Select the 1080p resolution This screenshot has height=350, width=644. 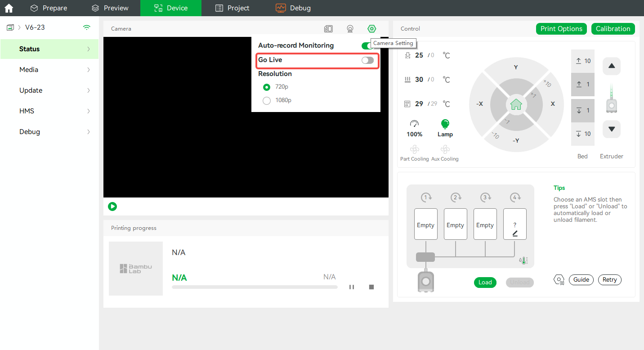click(x=267, y=100)
